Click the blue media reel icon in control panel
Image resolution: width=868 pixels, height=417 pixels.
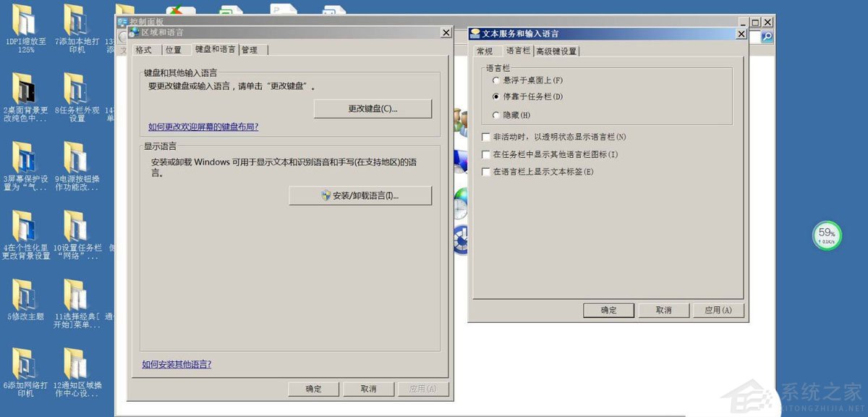click(460, 240)
